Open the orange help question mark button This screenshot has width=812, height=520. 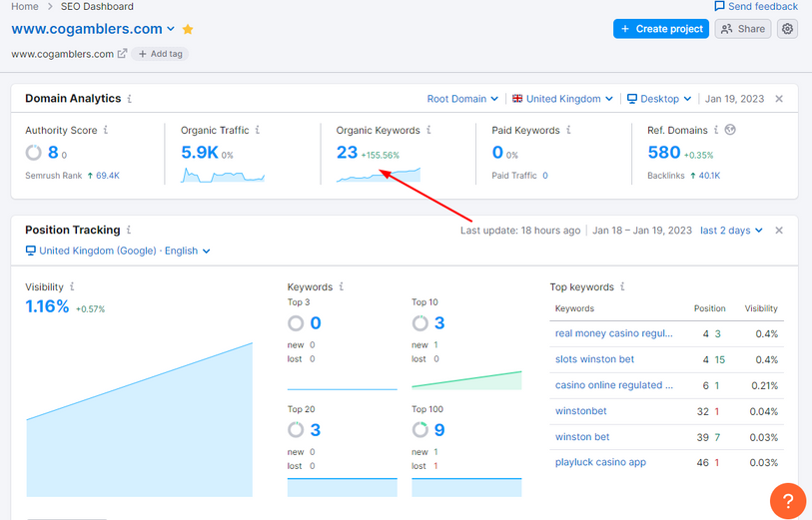point(788,500)
